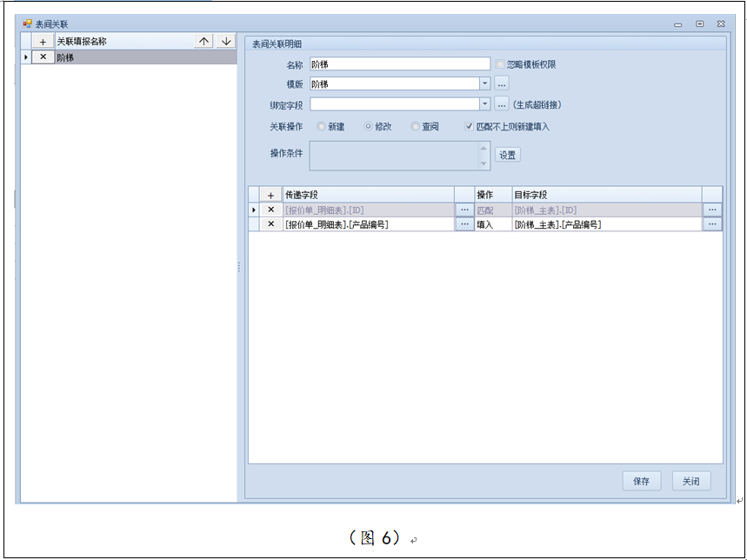Click the plus icon above the relation list
Screen dimensions: 747x560
(43, 41)
